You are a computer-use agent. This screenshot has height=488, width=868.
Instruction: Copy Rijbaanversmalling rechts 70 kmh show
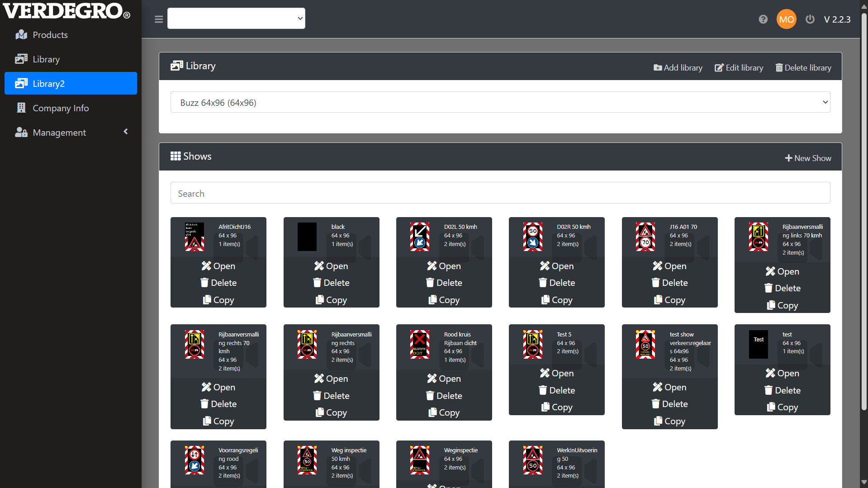(218, 421)
